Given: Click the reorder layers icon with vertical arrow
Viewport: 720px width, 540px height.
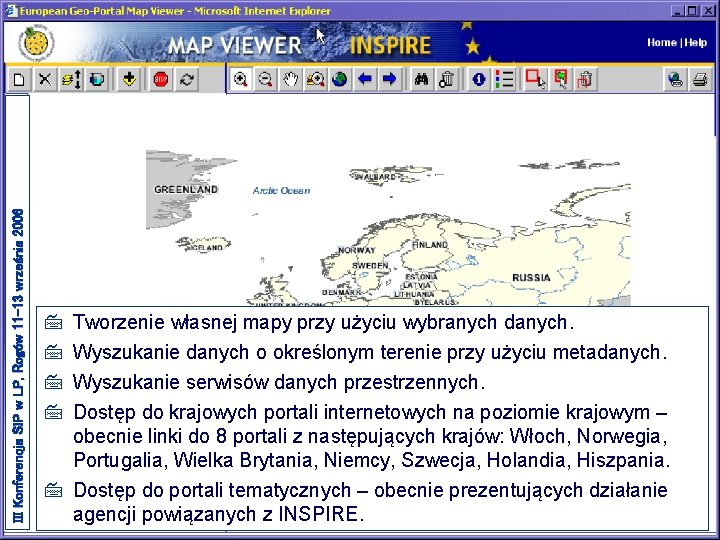Looking at the screenshot, I should [x=71, y=80].
